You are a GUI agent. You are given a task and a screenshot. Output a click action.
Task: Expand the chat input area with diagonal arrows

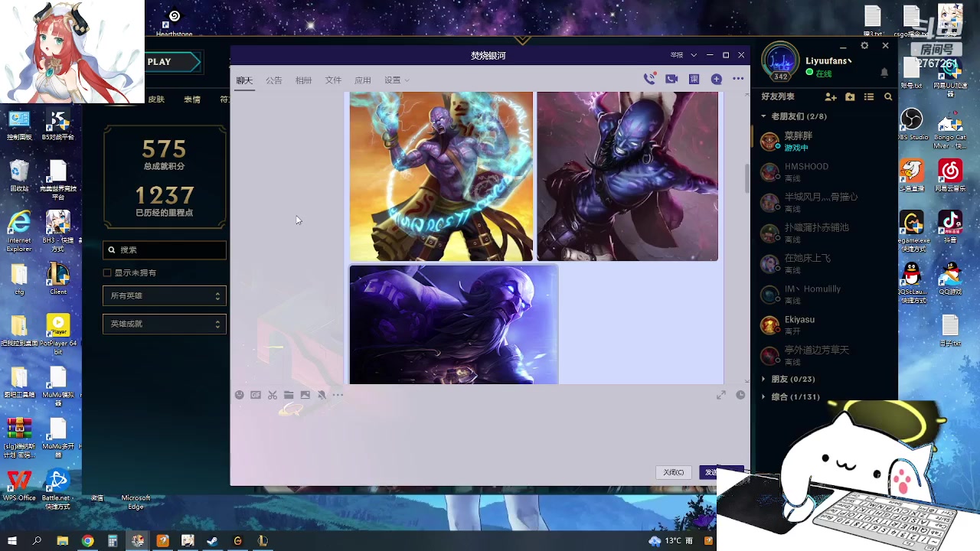(x=721, y=395)
